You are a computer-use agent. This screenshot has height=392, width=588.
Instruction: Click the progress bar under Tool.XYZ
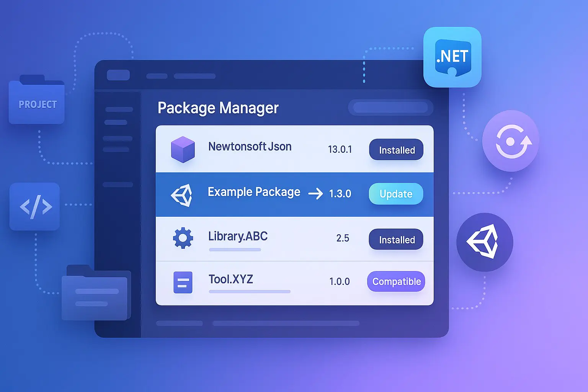coord(250,292)
